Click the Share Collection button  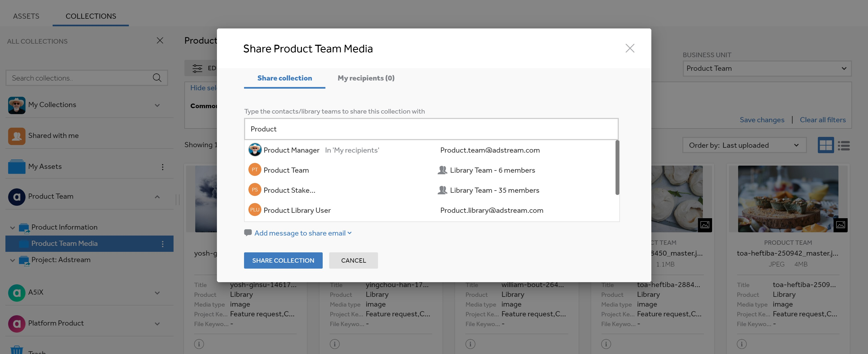point(283,260)
